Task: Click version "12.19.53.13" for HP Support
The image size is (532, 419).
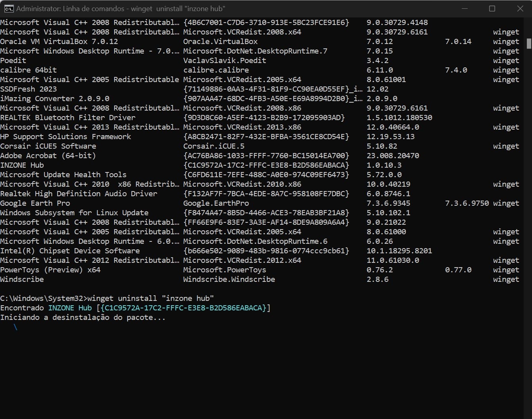Action: [x=390, y=136]
